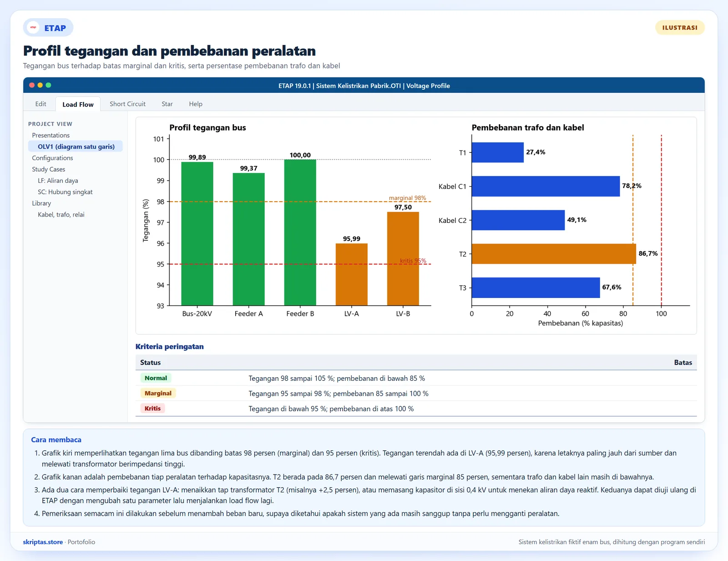Open the Star tab
The width and height of the screenshot is (728, 561).
click(x=167, y=104)
